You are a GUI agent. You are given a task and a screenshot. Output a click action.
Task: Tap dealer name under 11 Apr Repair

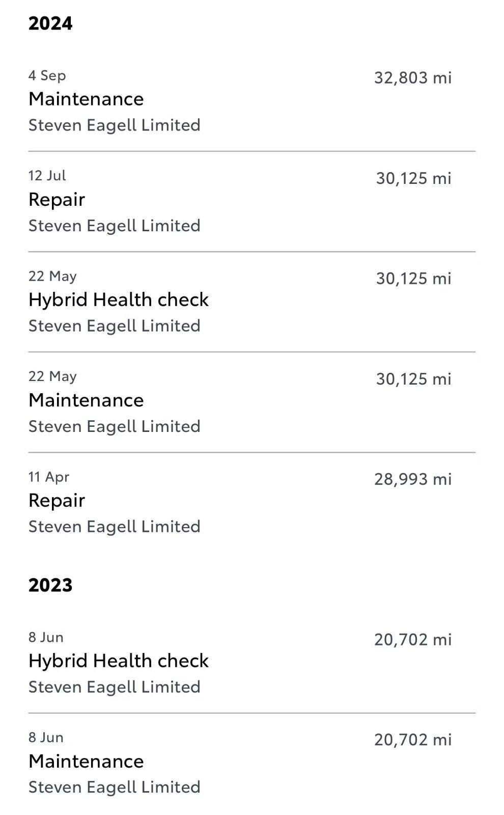(x=114, y=527)
